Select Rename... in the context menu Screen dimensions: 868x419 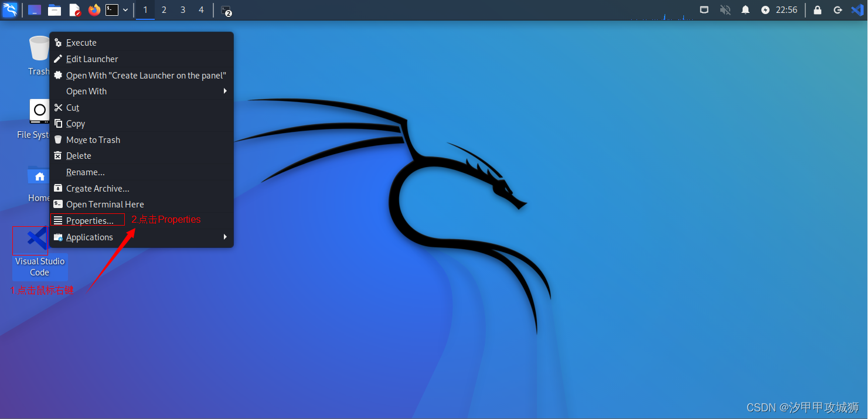coord(141,172)
